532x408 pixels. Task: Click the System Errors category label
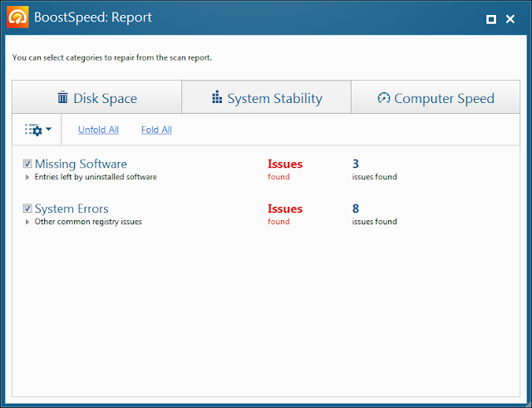click(x=71, y=209)
